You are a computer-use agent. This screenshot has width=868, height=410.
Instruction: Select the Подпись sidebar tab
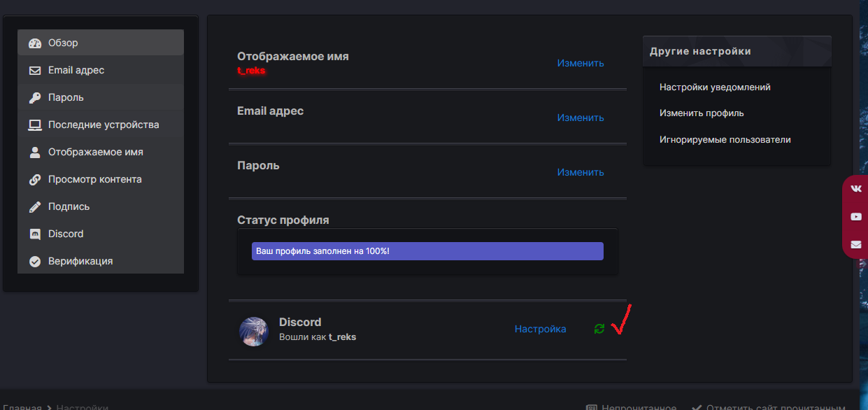[69, 206]
